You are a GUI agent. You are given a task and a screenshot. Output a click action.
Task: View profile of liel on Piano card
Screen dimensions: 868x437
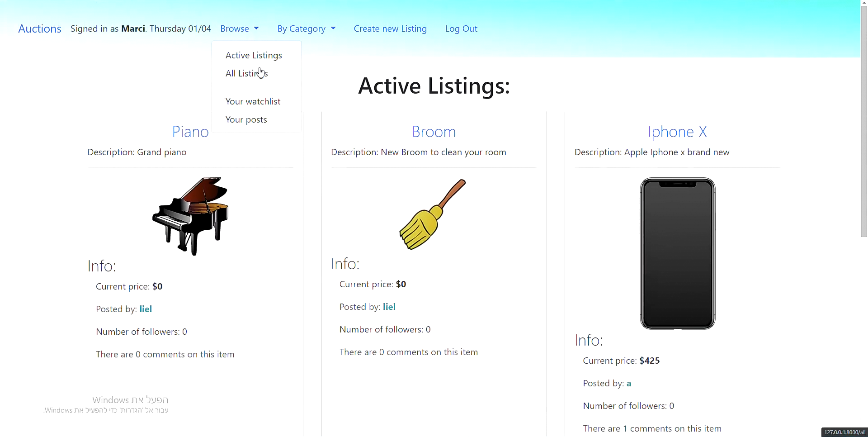click(146, 309)
